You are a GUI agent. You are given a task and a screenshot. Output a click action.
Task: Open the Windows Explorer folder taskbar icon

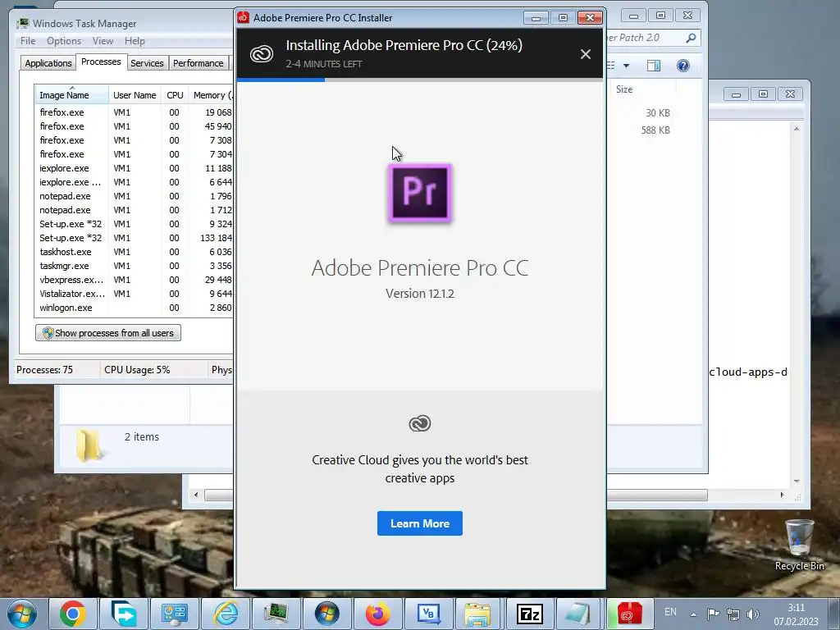[x=477, y=614]
